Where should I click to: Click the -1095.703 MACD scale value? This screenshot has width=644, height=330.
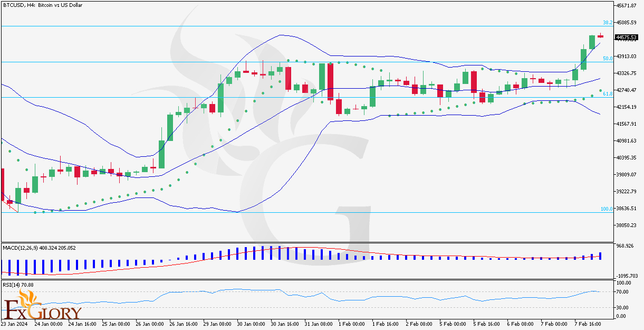coord(626,276)
